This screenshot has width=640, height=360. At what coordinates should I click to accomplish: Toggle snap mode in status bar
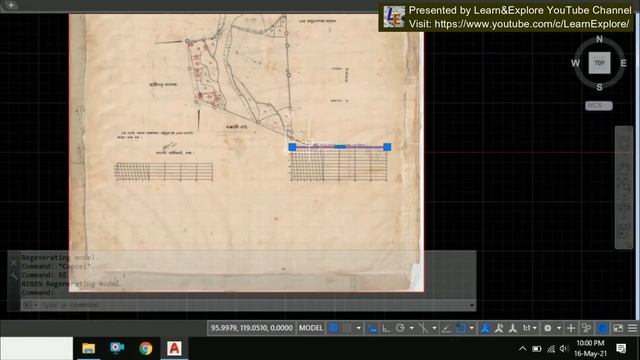[x=347, y=328]
